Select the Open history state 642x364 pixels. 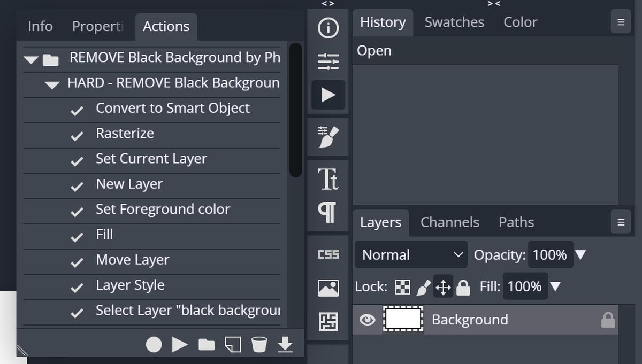coord(485,51)
